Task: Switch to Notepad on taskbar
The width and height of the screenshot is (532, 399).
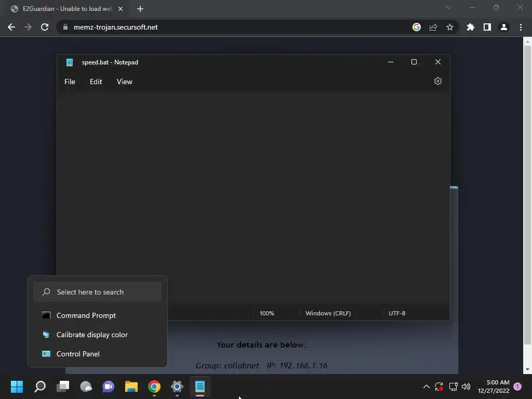Action: (200, 387)
